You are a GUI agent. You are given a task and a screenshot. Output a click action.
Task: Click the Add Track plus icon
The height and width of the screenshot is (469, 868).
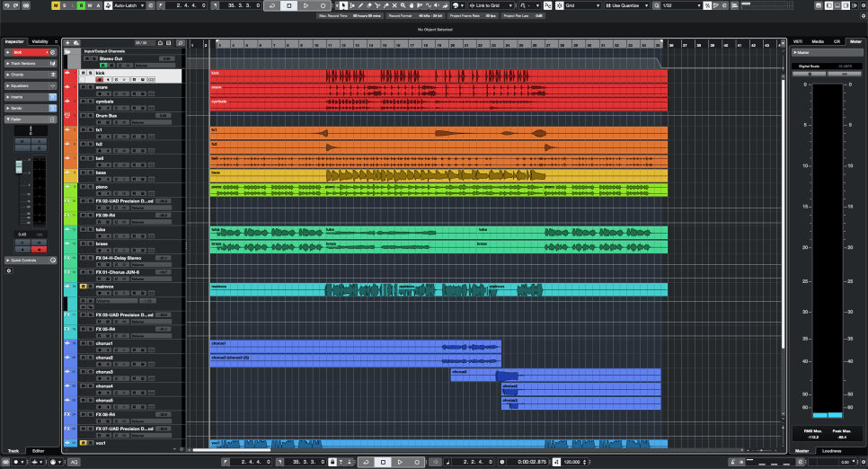pos(67,42)
